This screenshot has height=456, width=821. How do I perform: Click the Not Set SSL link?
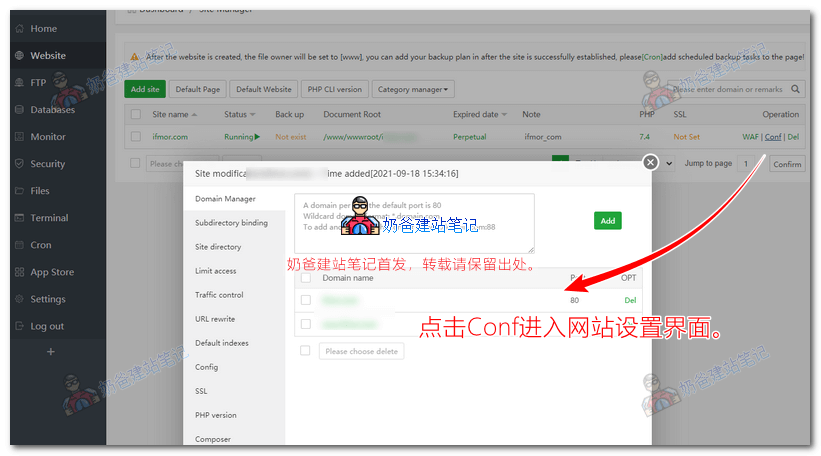pos(686,137)
